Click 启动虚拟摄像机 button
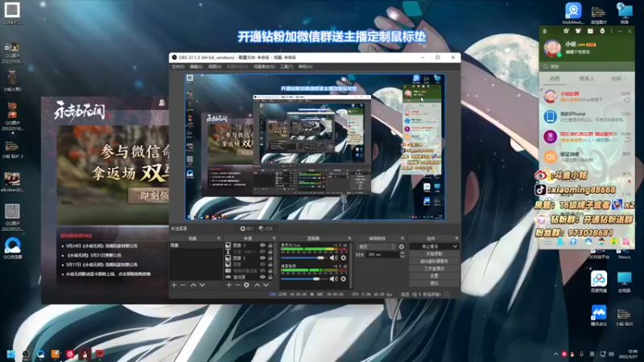Screen dimensions: 644x362 coord(434,261)
